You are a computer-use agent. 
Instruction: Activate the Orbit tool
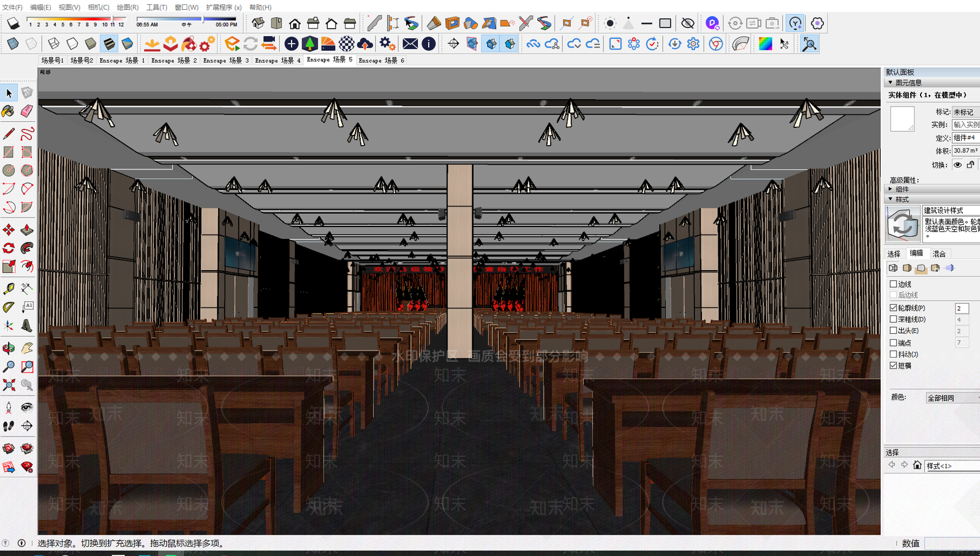pos(9,348)
